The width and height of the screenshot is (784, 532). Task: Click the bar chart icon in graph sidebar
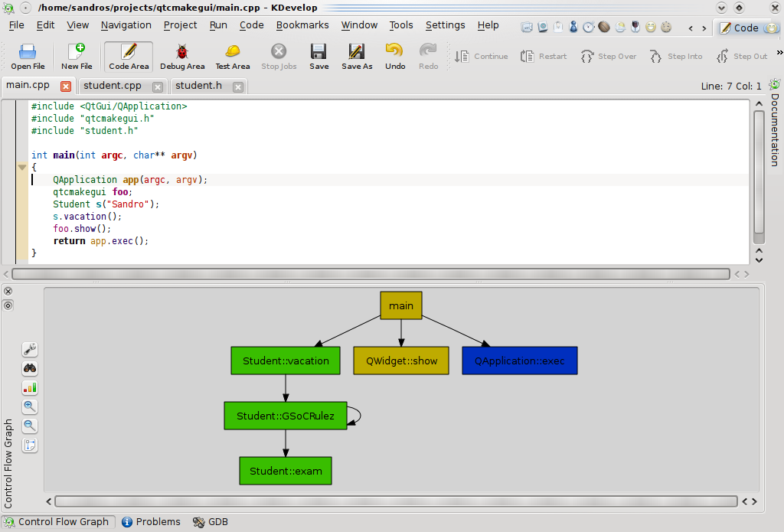(29, 387)
